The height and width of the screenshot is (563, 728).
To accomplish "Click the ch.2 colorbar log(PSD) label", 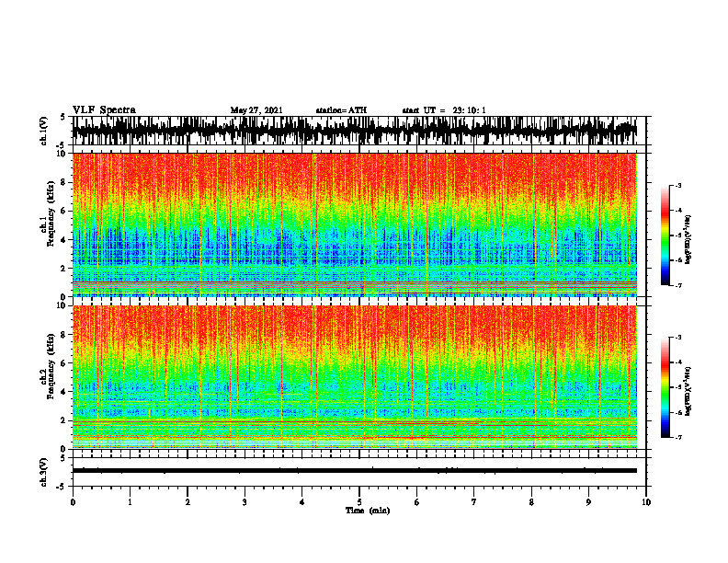I will tap(688, 392).
